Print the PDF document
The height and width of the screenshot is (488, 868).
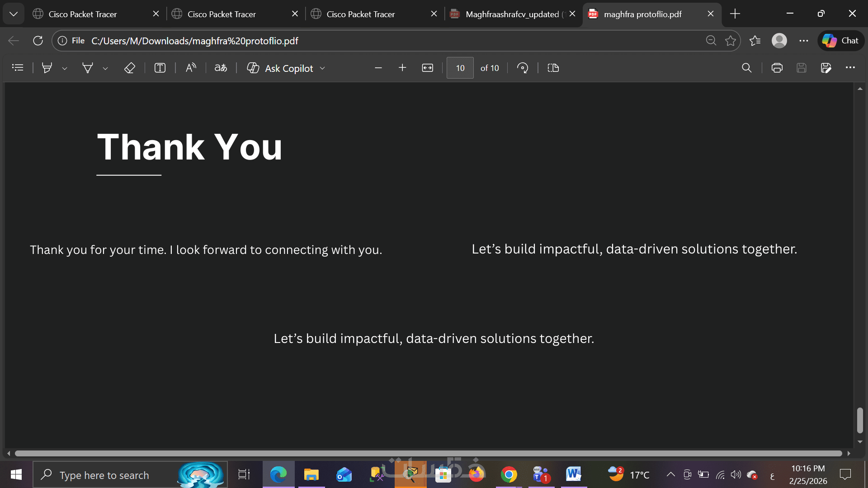point(777,68)
